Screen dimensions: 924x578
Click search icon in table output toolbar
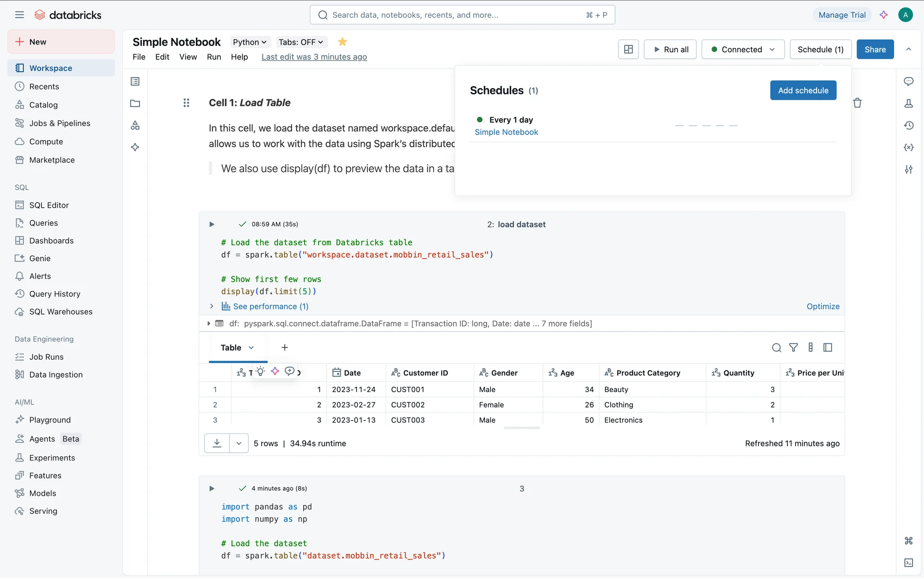point(776,347)
